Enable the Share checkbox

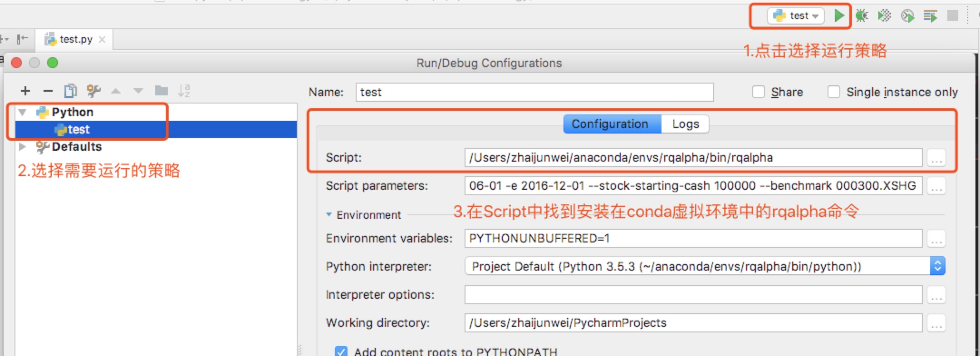tap(759, 92)
